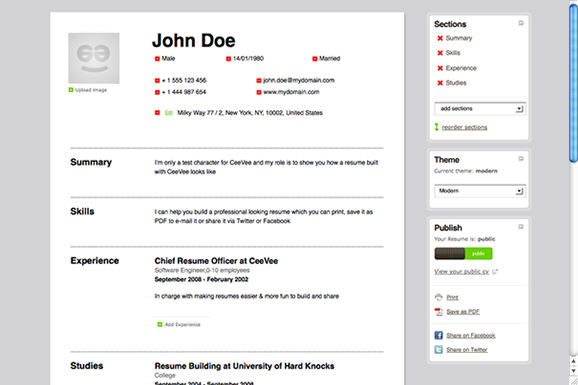Viewport: 578px width, 385px height.
Task: Collapse the Theme panel
Action: pos(521,159)
